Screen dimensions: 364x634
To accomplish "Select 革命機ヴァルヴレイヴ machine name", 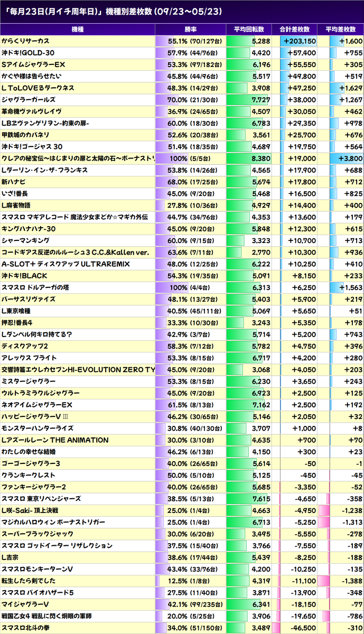I will (x=32, y=111).
